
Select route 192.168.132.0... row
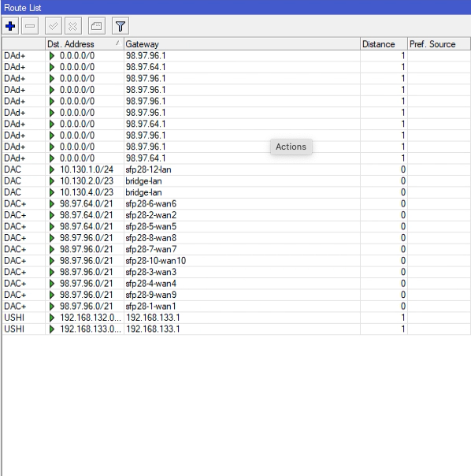tap(235, 318)
